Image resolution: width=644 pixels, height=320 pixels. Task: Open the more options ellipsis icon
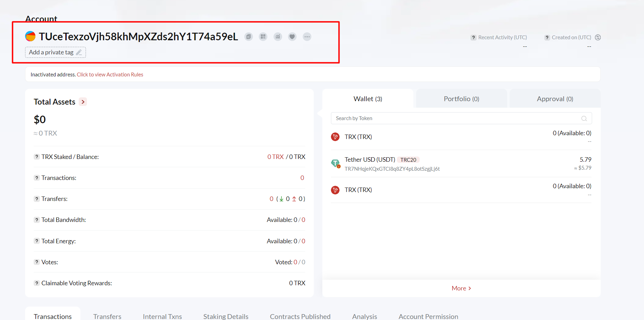(307, 36)
